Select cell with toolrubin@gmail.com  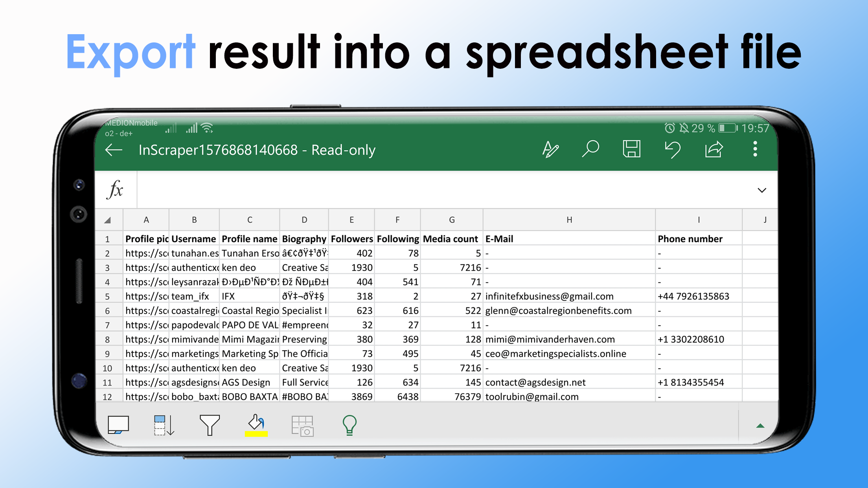[569, 396]
